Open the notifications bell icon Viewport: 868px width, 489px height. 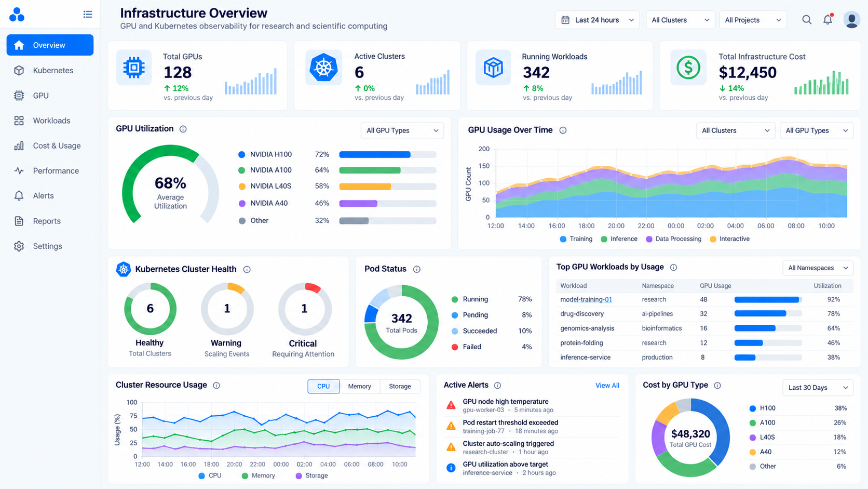click(828, 20)
